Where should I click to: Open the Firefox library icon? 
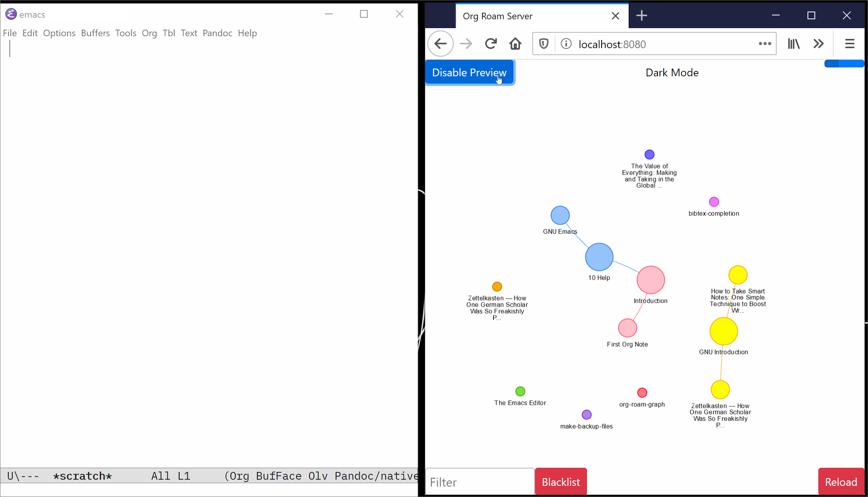(x=794, y=44)
